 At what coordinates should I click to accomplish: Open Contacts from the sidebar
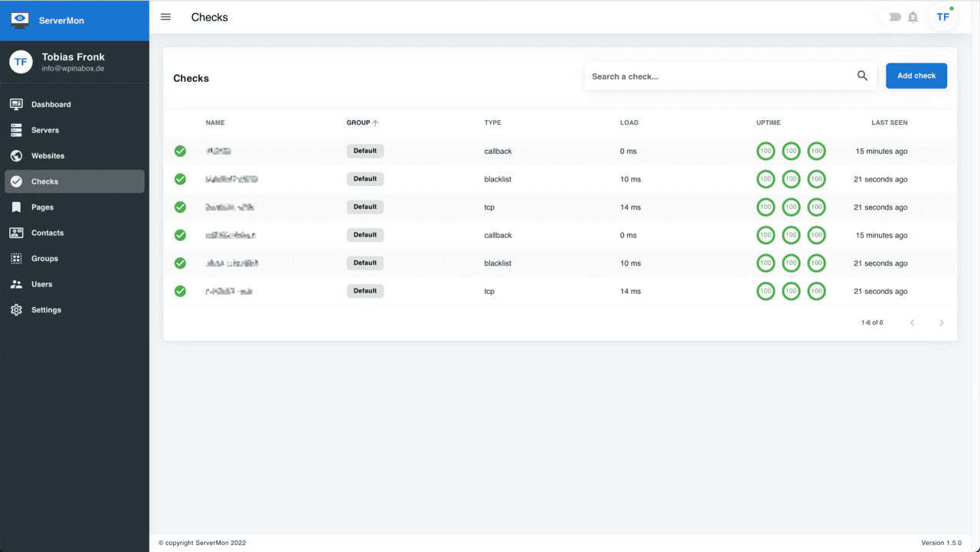[46, 233]
